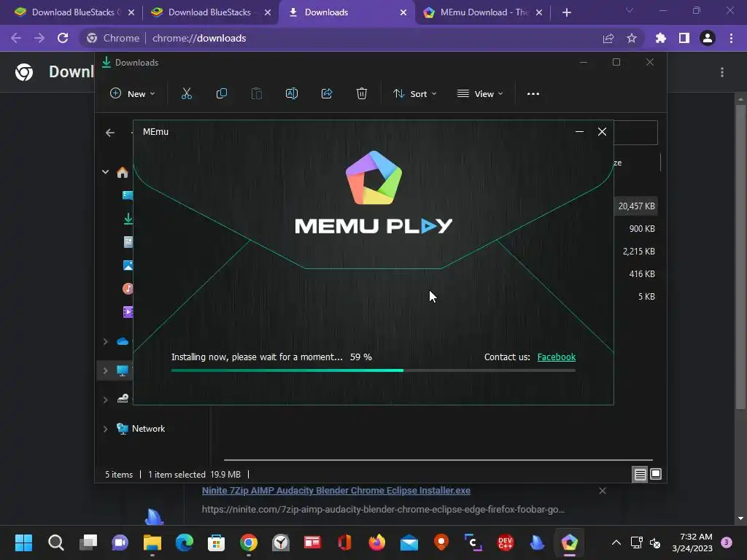Screen dimensions: 747x560
Task: Select the 20,457 KB file row
Action: [635, 206]
